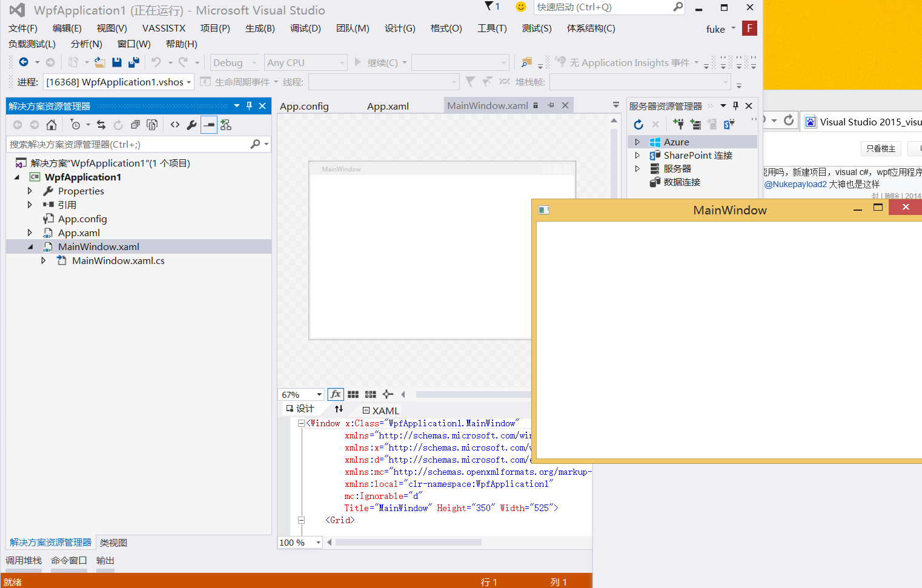The width and height of the screenshot is (922, 588).
Task: Refresh the Server Explorer panel
Action: tap(638, 124)
